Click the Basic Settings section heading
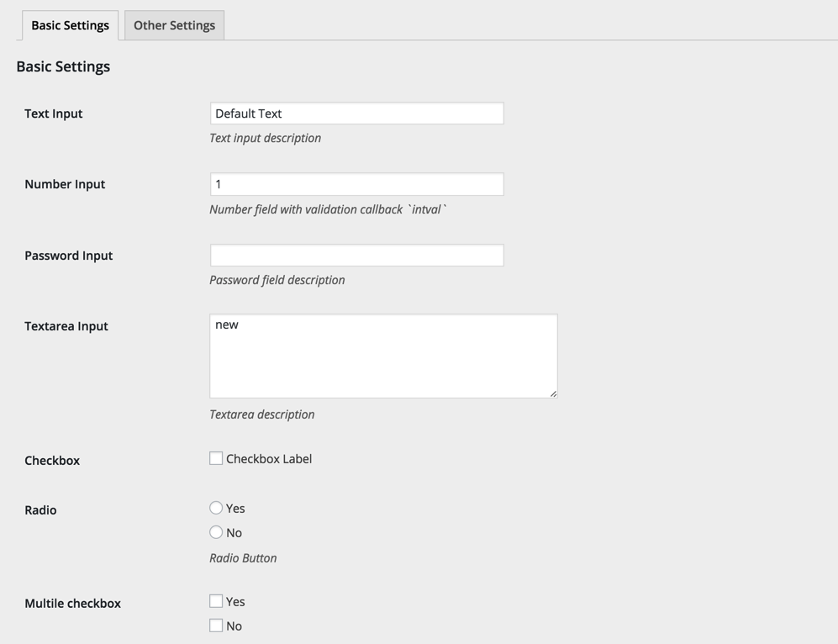This screenshot has width=838, height=644. pos(63,66)
